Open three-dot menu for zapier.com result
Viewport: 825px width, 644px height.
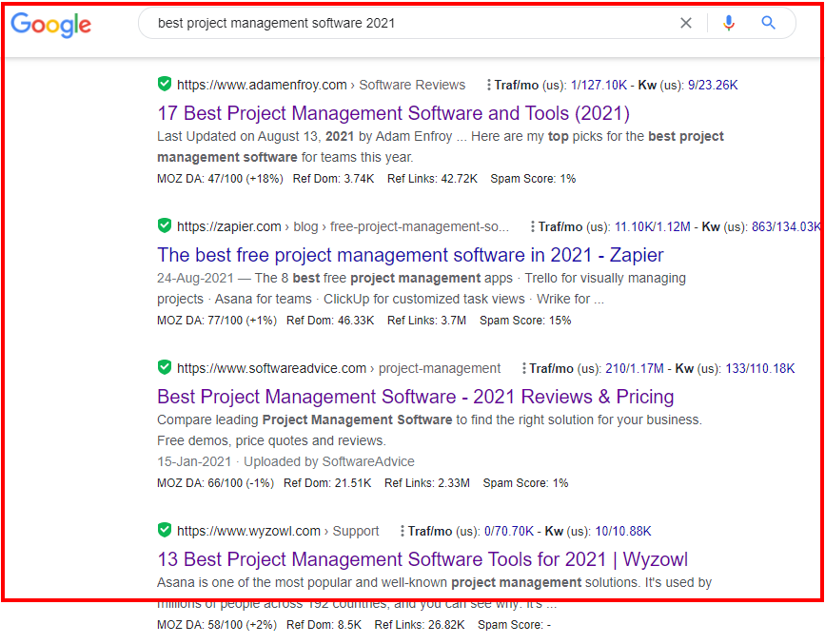(533, 226)
